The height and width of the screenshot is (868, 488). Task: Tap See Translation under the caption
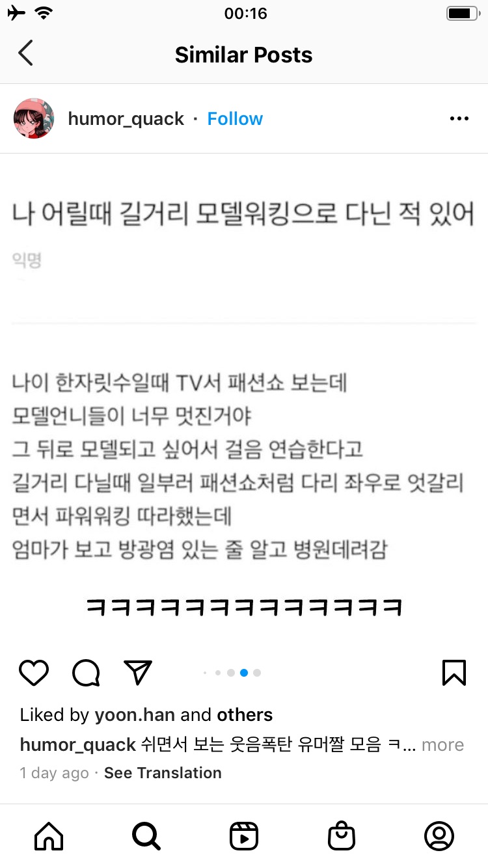[163, 773]
